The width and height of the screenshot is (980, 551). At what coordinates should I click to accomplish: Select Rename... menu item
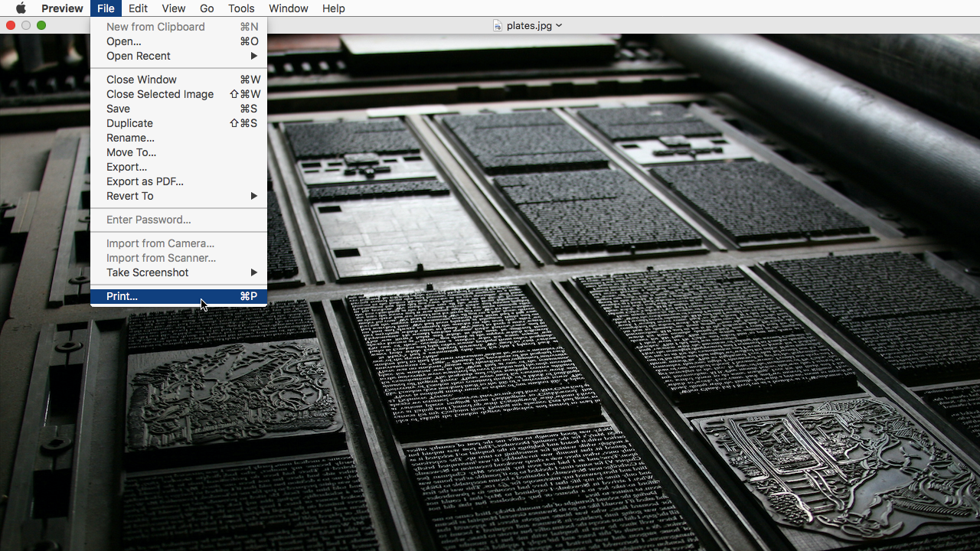coord(178,138)
